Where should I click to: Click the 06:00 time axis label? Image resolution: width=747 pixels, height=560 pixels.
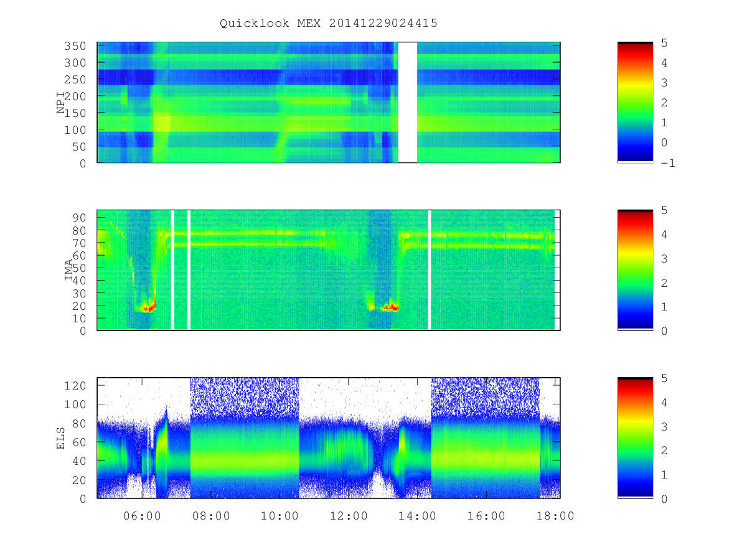click(x=143, y=516)
